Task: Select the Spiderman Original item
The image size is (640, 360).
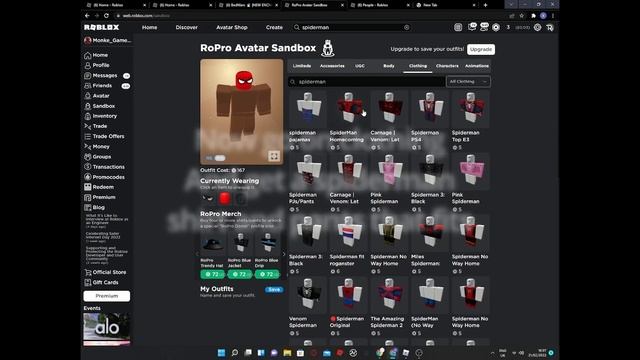Action: (x=348, y=307)
